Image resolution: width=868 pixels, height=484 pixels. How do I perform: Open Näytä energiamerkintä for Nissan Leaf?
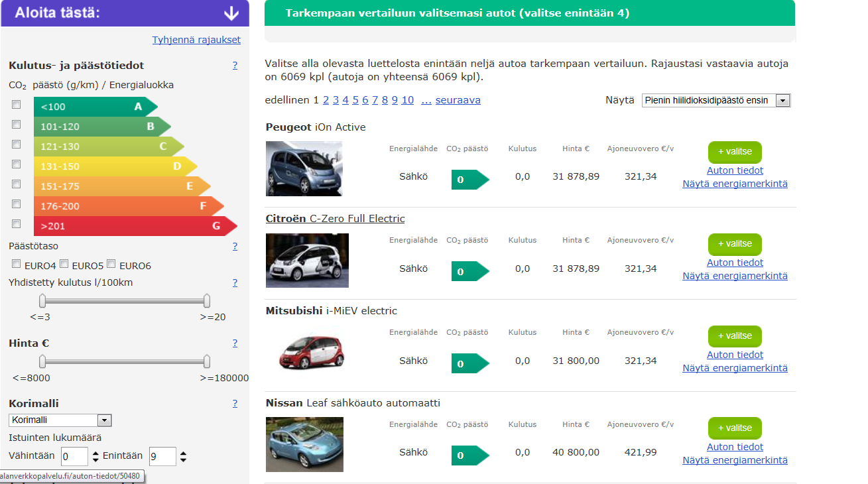point(735,460)
